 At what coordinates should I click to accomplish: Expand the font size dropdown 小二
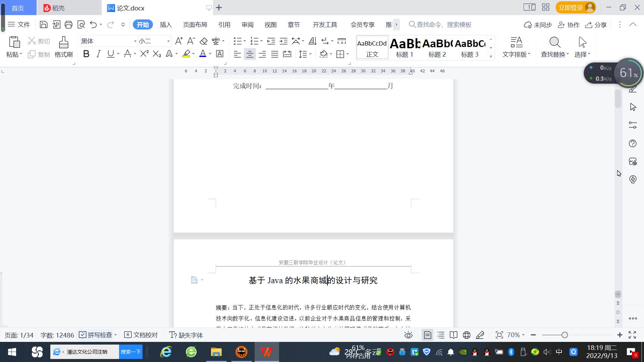point(168,41)
